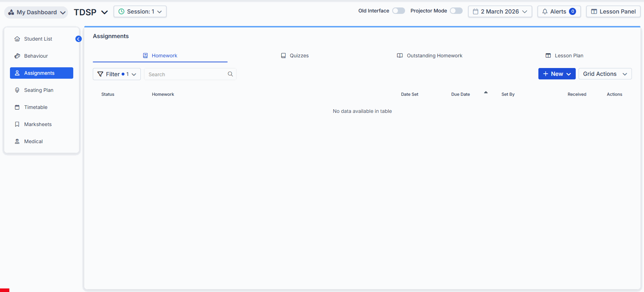Click the search magnifier icon
Image resolution: width=644 pixels, height=292 pixels.
point(230,74)
